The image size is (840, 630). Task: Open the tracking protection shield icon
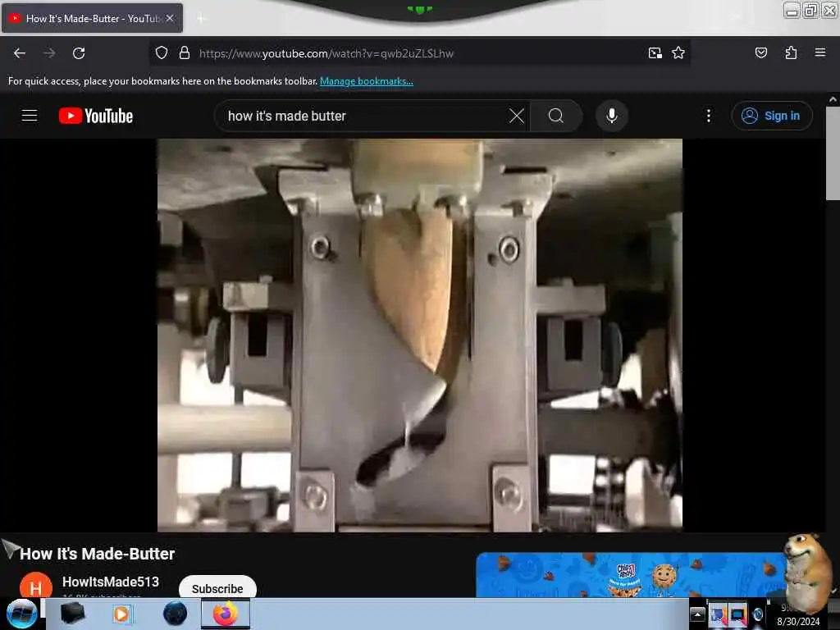tap(162, 53)
